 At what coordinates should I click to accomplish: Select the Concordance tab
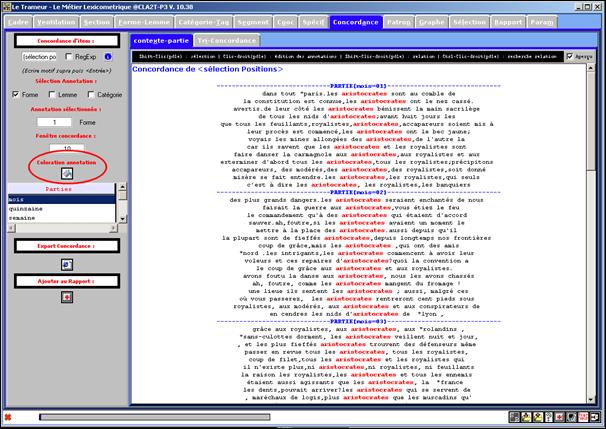pyautogui.click(x=356, y=22)
